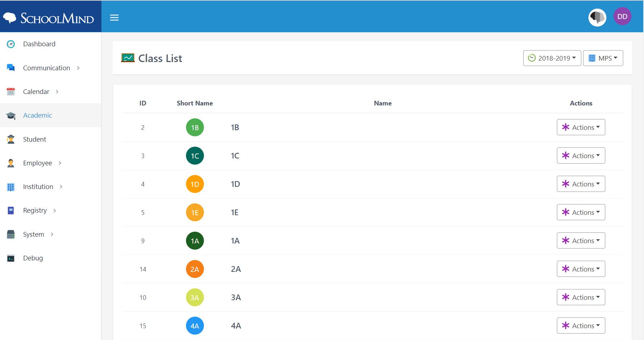This screenshot has height=340, width=644.
Task: Open Actions dropdown for class 1E
Action: coord(581,212)
